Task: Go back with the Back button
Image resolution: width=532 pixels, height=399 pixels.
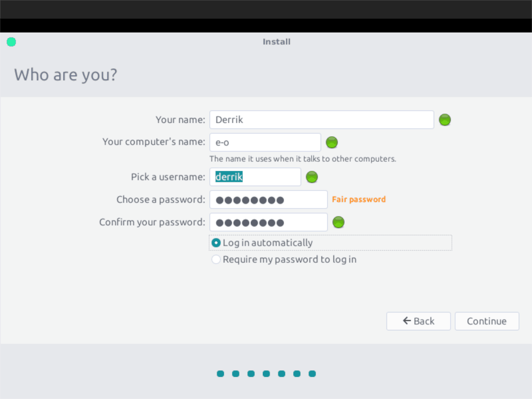Action: (419, 321)
